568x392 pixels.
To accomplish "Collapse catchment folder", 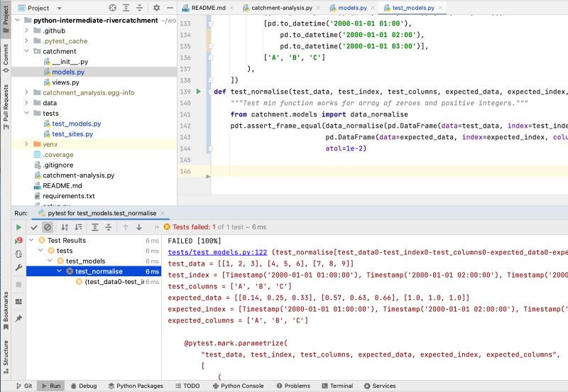I will click(x=26, y=51).
